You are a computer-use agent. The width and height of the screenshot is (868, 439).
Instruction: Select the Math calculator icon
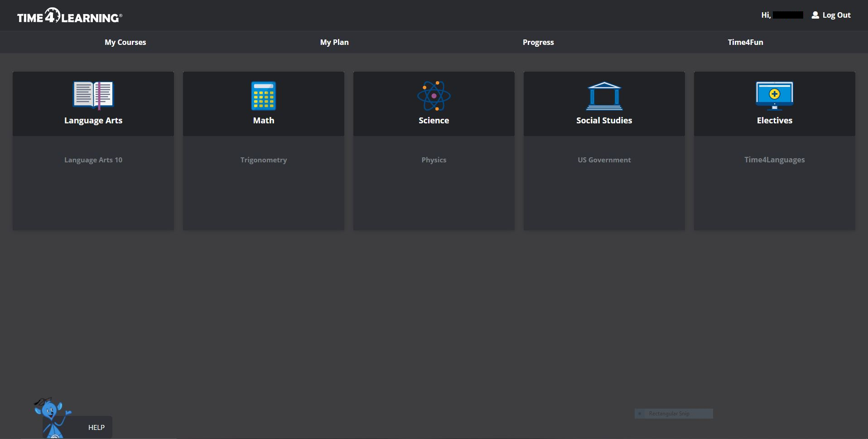point(263,96)
